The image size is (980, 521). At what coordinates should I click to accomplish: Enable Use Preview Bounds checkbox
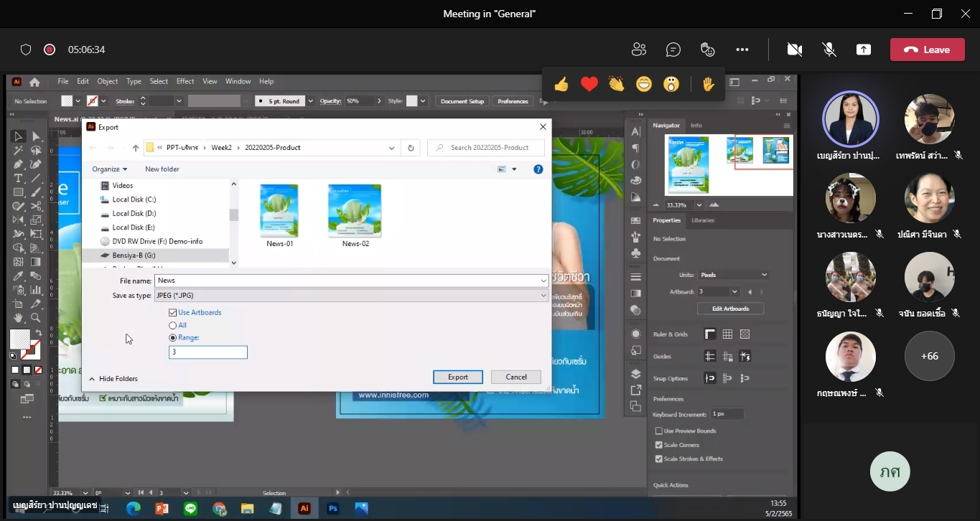658,431
